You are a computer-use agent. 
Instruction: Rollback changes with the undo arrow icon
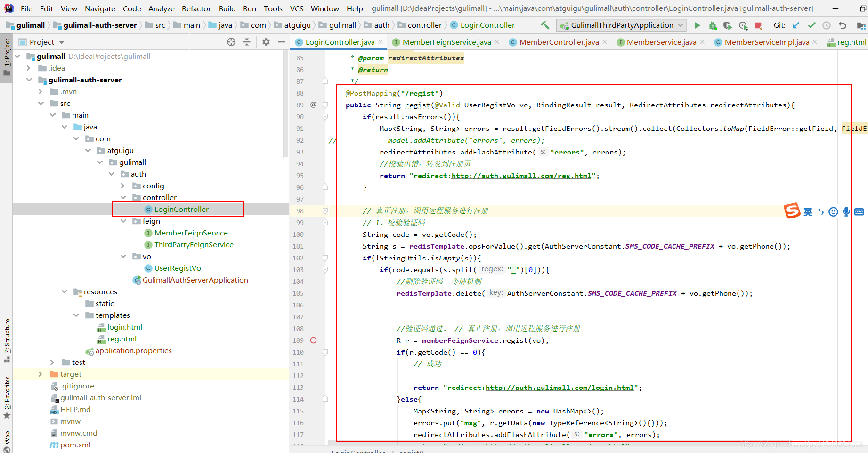tap(842, 25)
